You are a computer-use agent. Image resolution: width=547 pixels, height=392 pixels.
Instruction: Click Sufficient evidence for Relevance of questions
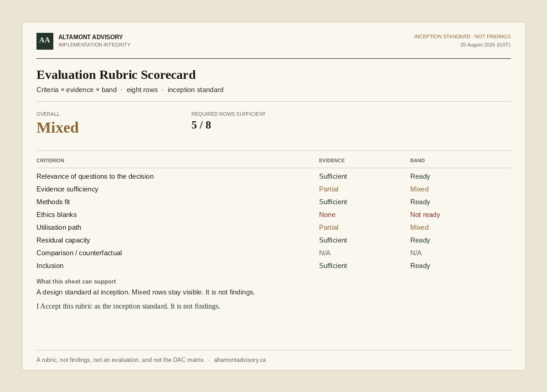333,176
